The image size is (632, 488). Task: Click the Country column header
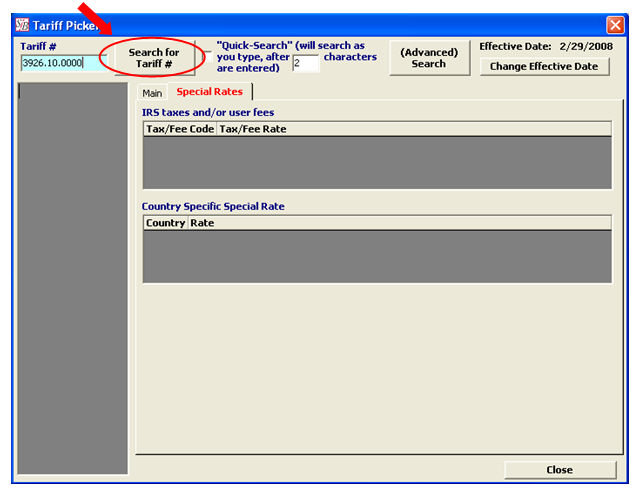point(165,223)
